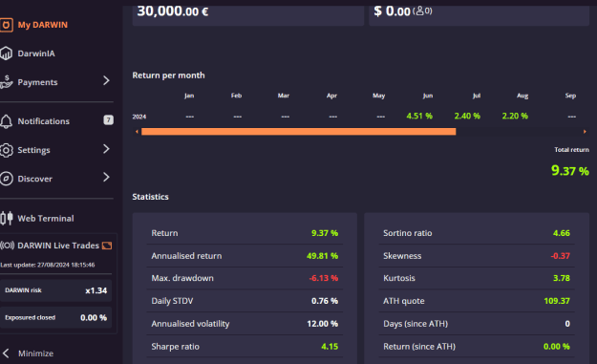
Task: Launch the Web Terminal link
Action: (x=46, y=219)
